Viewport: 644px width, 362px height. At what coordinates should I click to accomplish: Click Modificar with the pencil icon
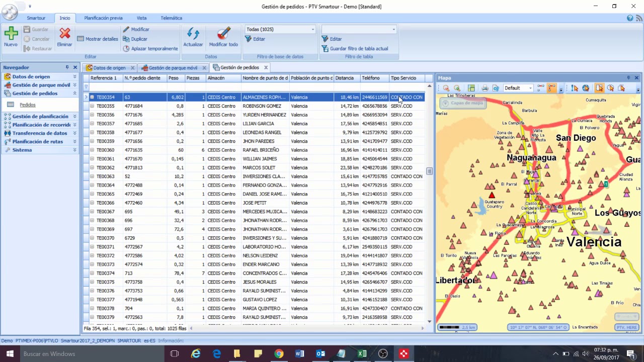coord(136,29)
